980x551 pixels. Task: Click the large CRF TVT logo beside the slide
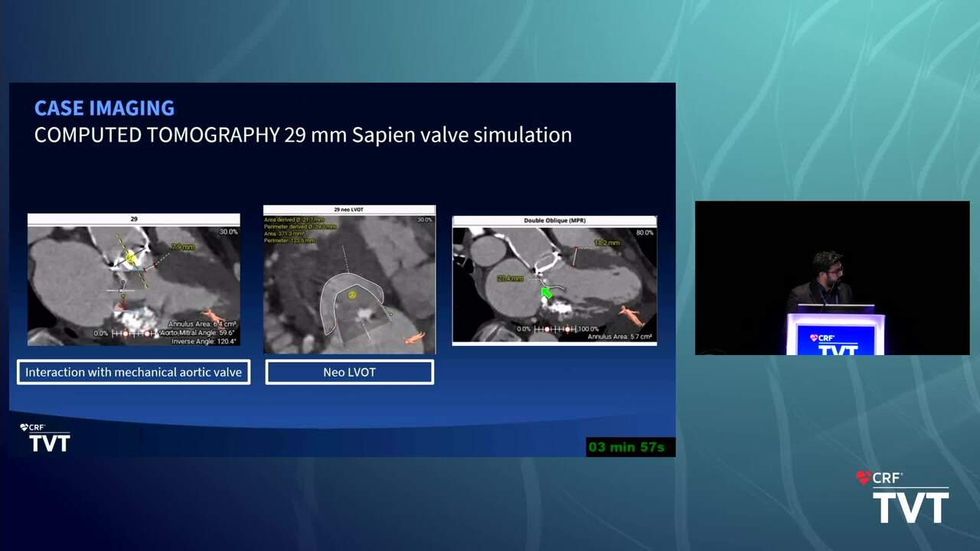pos(903,496)
